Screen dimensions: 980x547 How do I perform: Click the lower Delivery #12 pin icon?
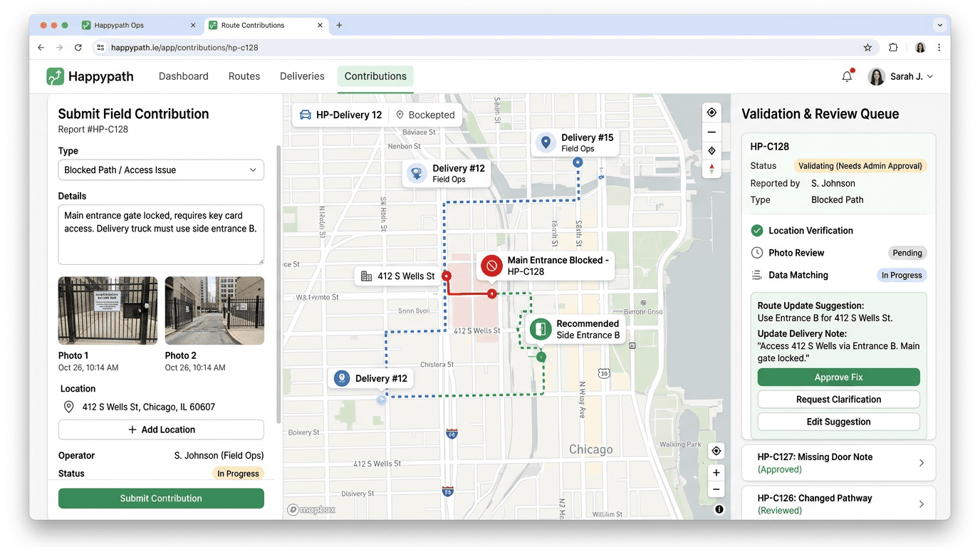tap(341, 378)
